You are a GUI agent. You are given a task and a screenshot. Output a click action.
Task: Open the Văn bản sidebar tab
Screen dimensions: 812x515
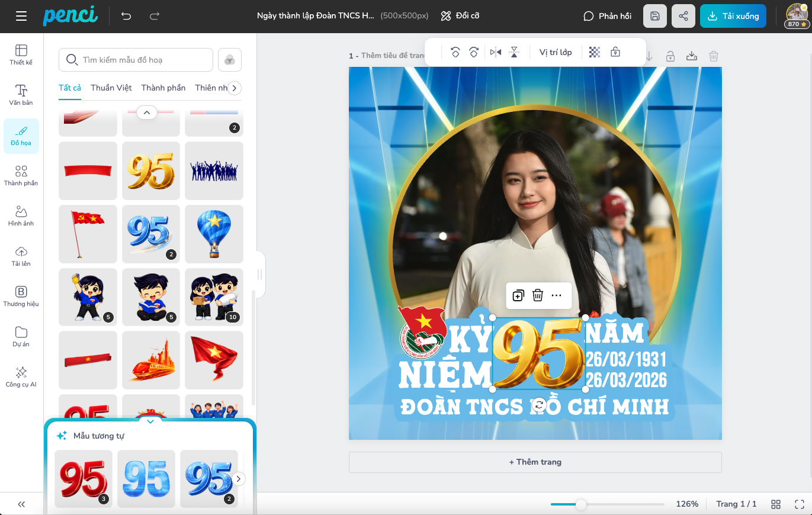21,95
